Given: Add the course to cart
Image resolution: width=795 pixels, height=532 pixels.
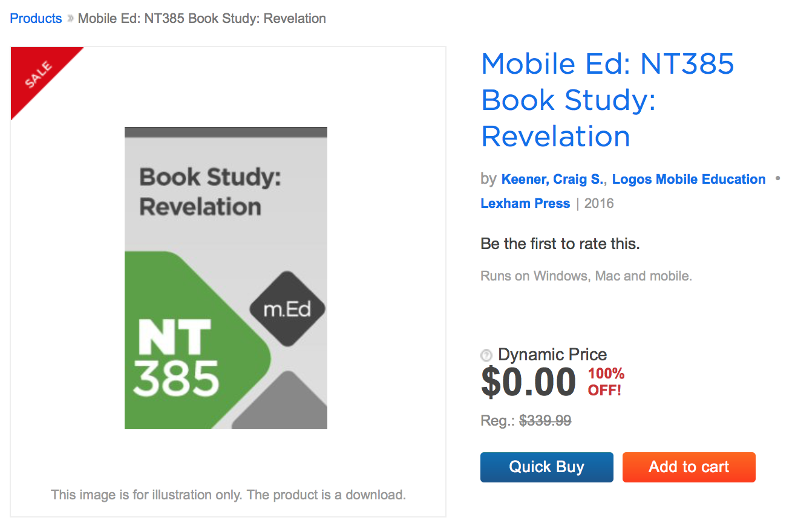Looking at the screenshot, I should pyautogui.click(x=689, y=467).
